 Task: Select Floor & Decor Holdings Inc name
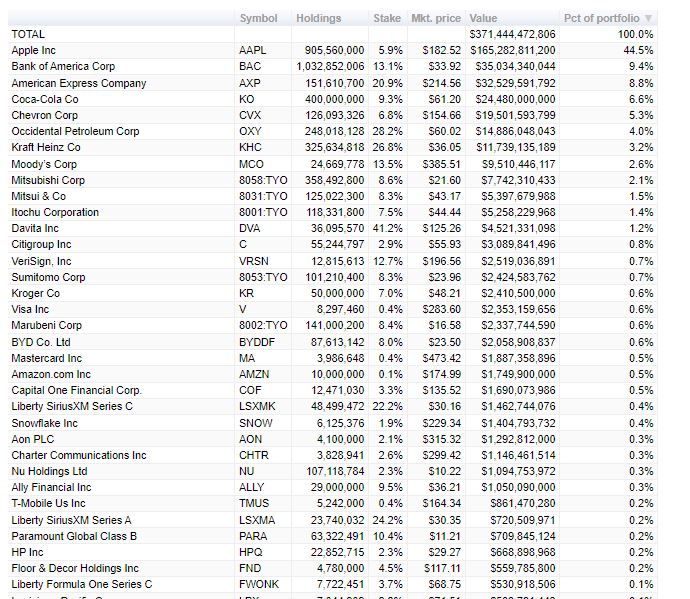(75, 568)
